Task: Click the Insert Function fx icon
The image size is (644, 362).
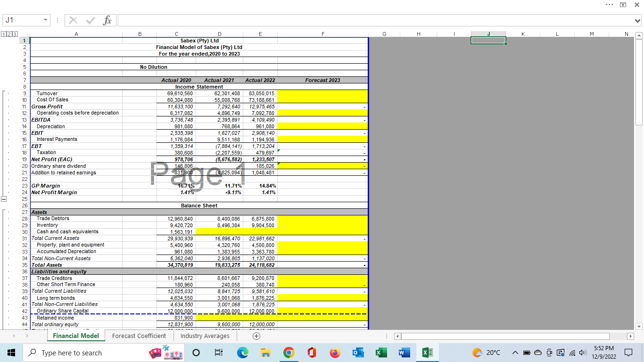Action: (107, 20)
